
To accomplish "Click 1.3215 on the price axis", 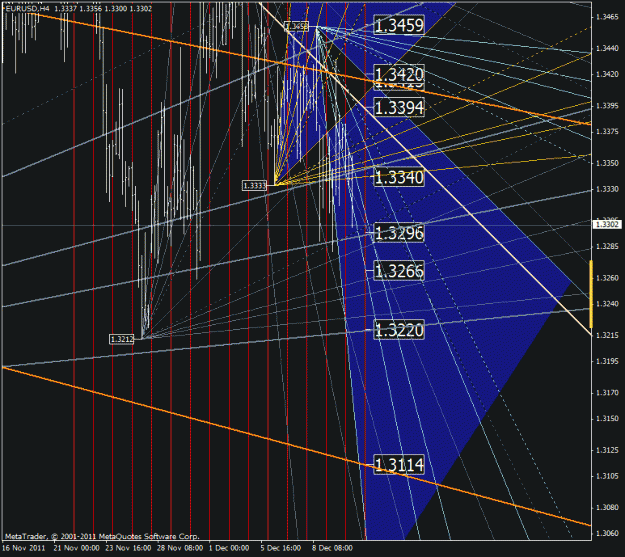I will tap(607, 336).
